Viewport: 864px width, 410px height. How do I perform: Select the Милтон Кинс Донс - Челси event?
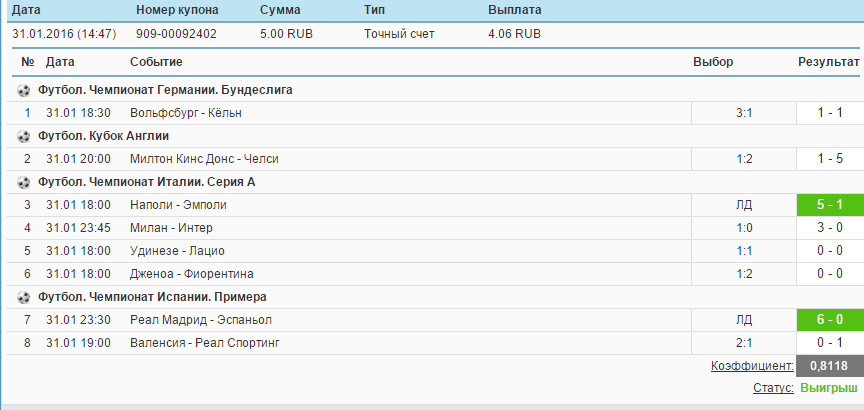pyautogui.click(x=204, y=159)
